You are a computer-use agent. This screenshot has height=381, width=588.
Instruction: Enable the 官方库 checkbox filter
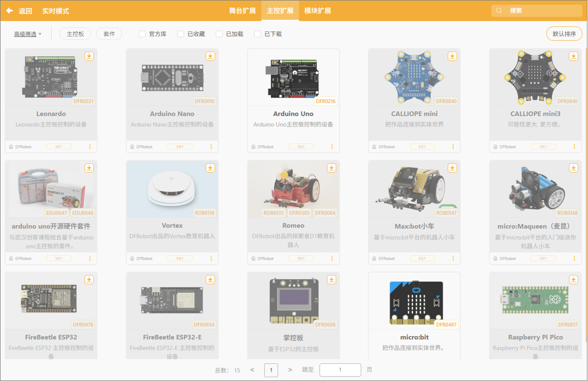coord(142,34)
